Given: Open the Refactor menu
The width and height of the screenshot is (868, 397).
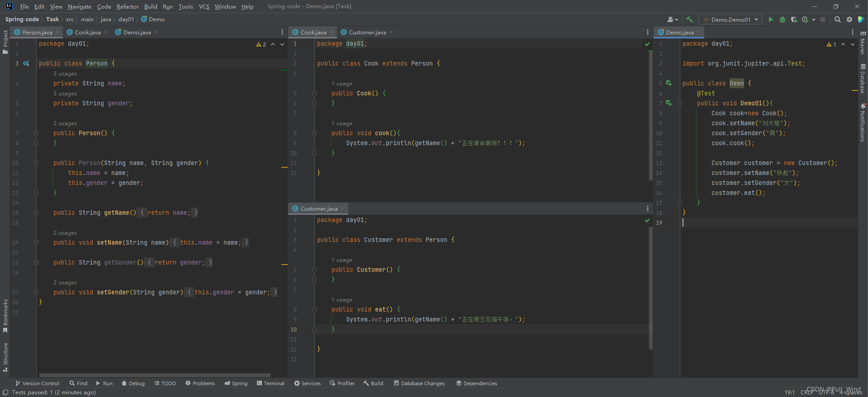Looking at the screenshot, I should [128, 6].
